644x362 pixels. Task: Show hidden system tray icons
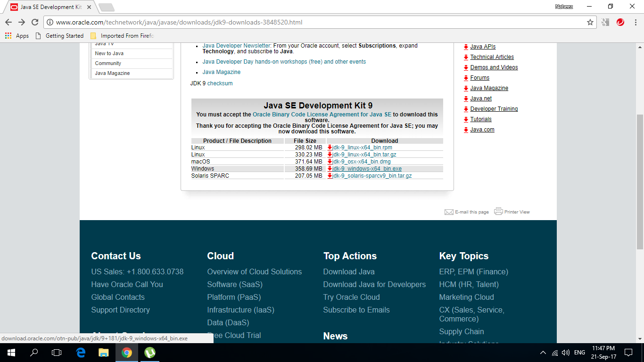pyautogui.click(x=543, y=353)
